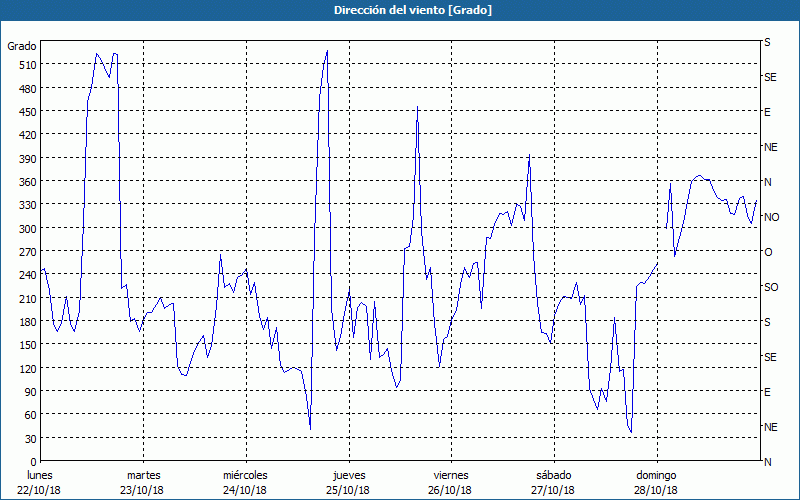This screenshot has height=500, width=800.
Task: Select the "miércoles" day label
Action: 245,476
